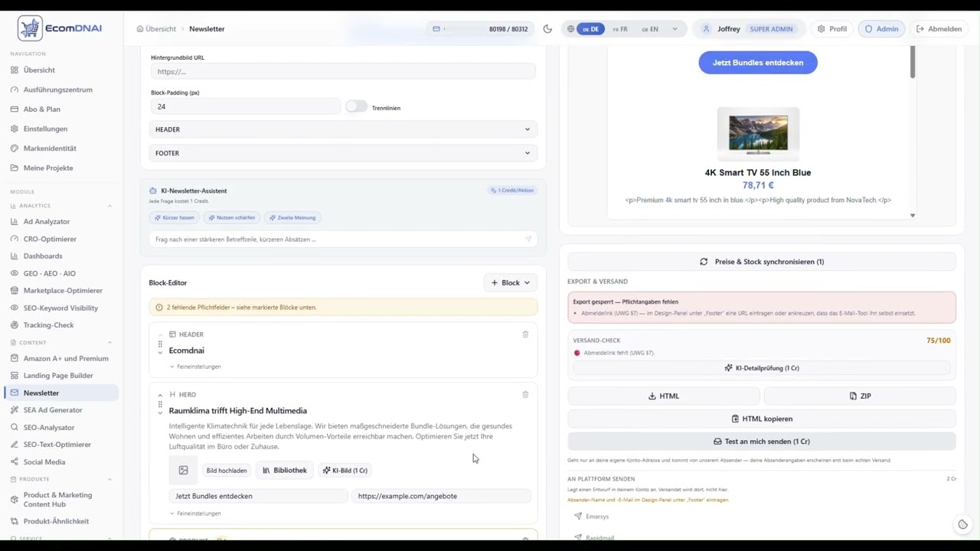The width and height of the screenshot is (980, 551).
Task: Collapse the ANALYTICS sidebar group
Action: click(109, 206)
